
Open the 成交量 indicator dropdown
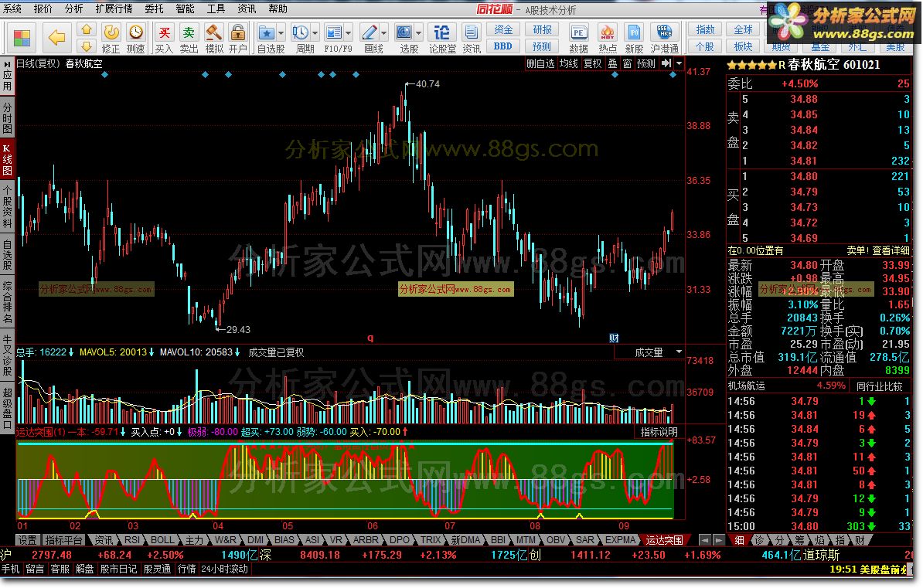click(x=679, y=352)
